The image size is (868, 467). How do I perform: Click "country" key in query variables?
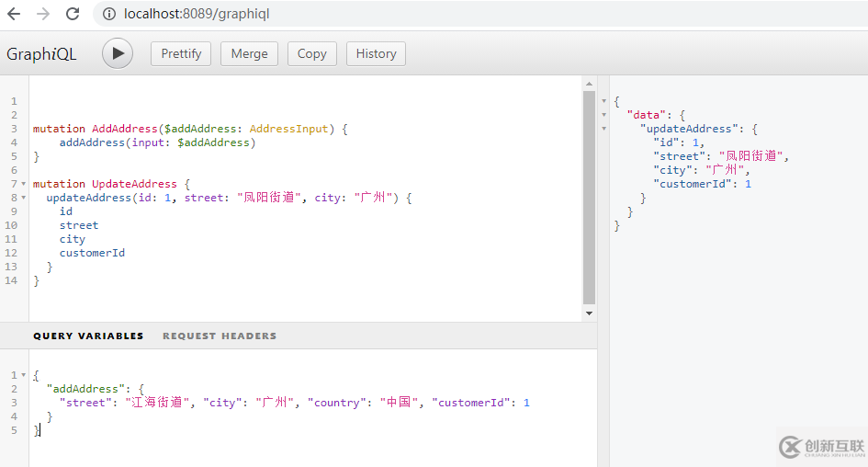pyautogui.click(x=336, y=403)
